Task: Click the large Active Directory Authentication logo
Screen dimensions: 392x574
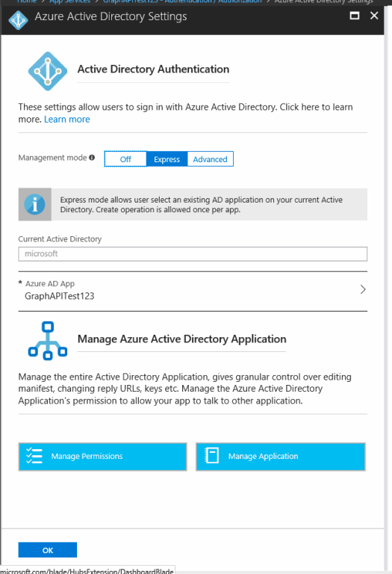Action: (48, 71)
